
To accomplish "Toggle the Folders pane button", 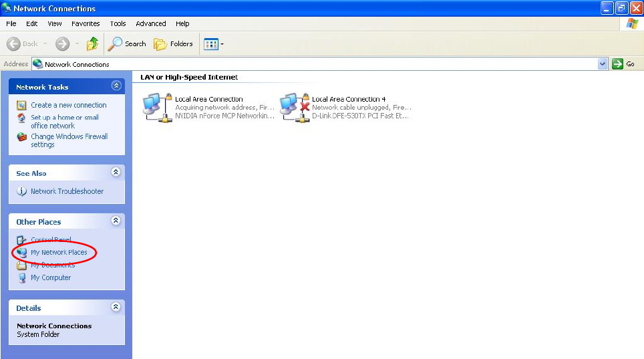I will coord(173,43).
